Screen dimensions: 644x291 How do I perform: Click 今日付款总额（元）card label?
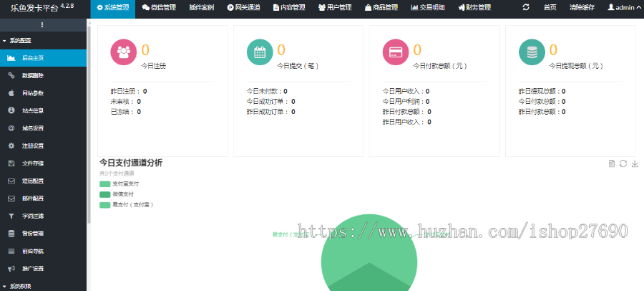(x=440, y=66)
